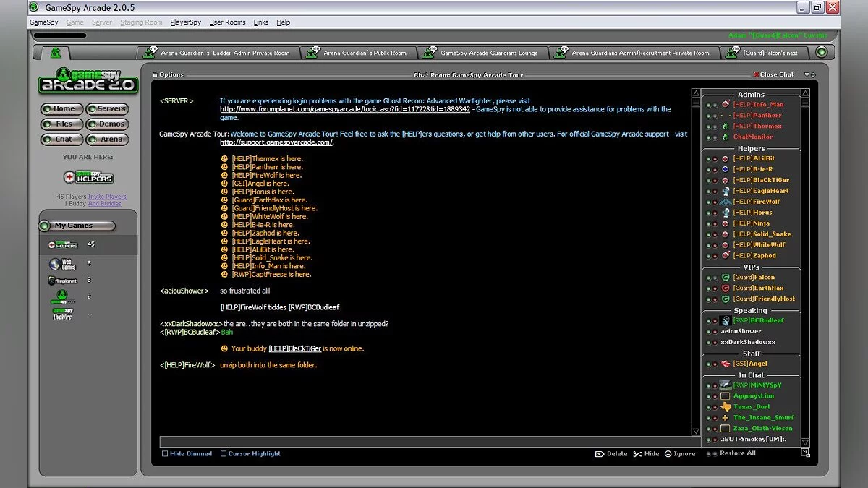Click the Invite Players link
This screenshot has width=868, height=488.
click(107, 197)
